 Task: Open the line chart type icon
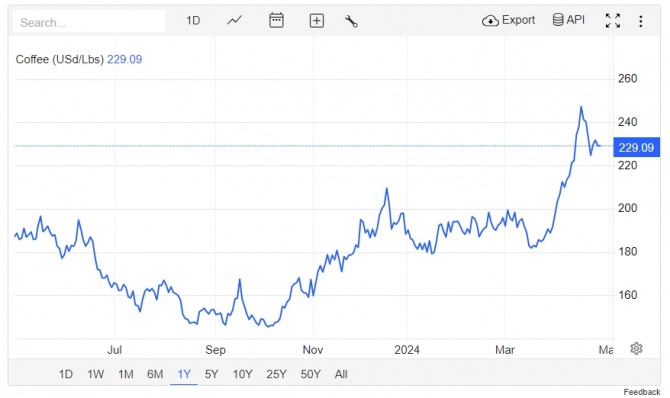pos(234,20)
